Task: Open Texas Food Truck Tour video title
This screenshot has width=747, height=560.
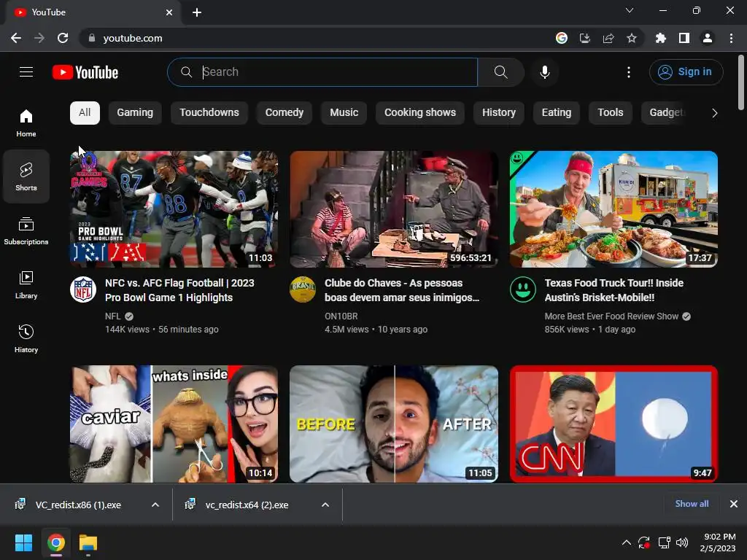Action: (614, 290)
